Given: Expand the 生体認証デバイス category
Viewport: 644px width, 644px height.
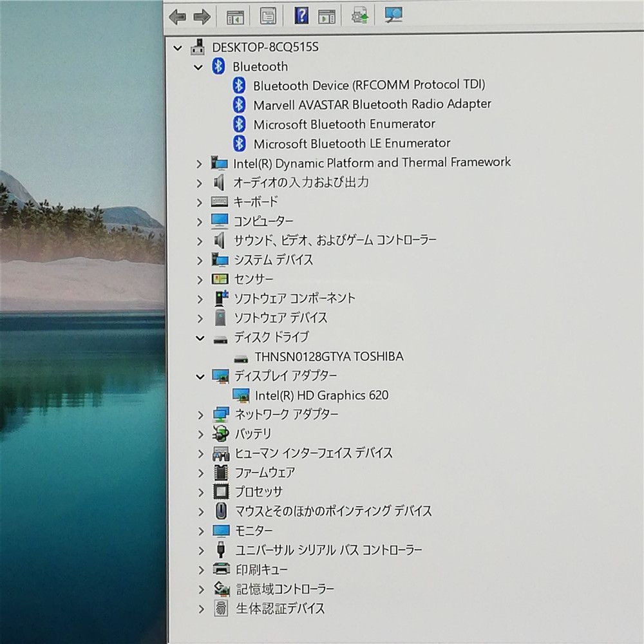Looking at the screenshot, I should point(201,609).
